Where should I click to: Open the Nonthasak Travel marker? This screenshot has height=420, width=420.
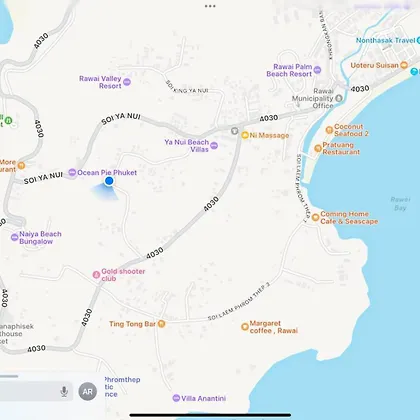pos(418,40)
